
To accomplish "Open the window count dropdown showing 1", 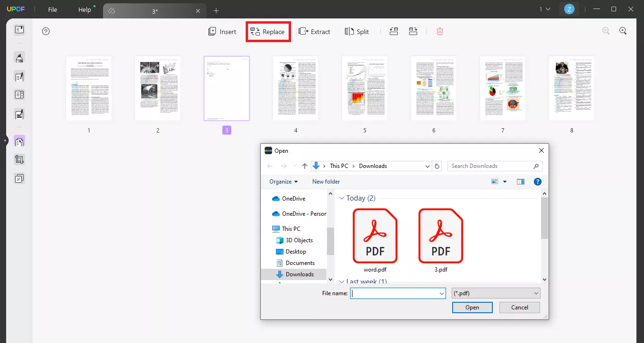I will click(545, 9).
